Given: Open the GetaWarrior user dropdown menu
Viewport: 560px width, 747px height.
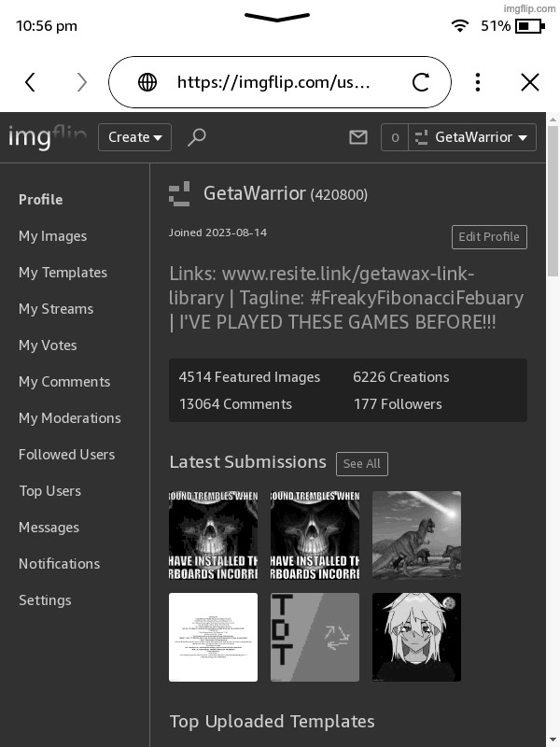Looking at the screenshot, I should [473, 137].
